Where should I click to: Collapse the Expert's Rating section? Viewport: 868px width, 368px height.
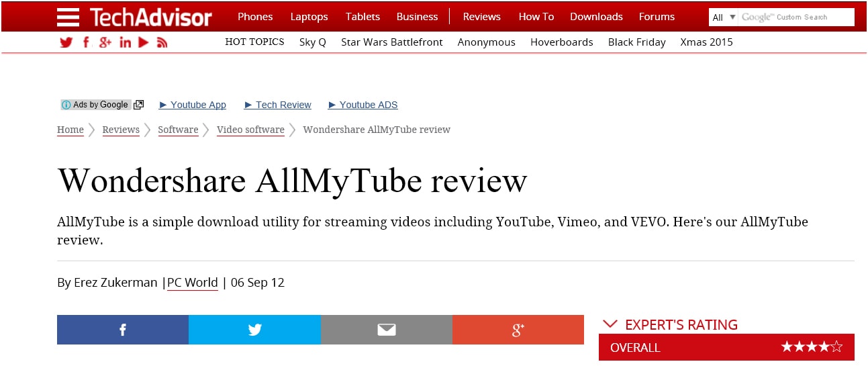pos(610,324)
